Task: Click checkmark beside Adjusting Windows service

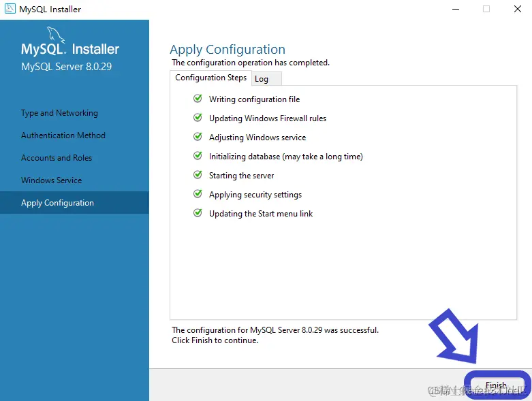Action: click(198, 137)
